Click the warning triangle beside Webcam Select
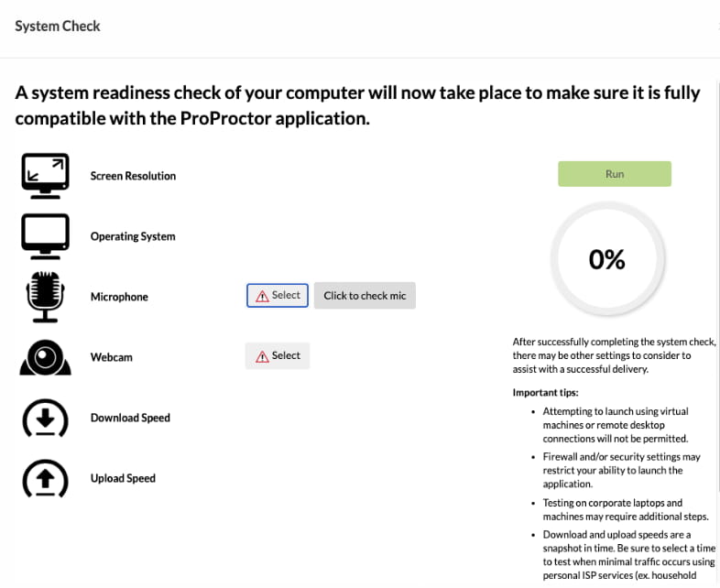720x588 pixels. (262, 356)
